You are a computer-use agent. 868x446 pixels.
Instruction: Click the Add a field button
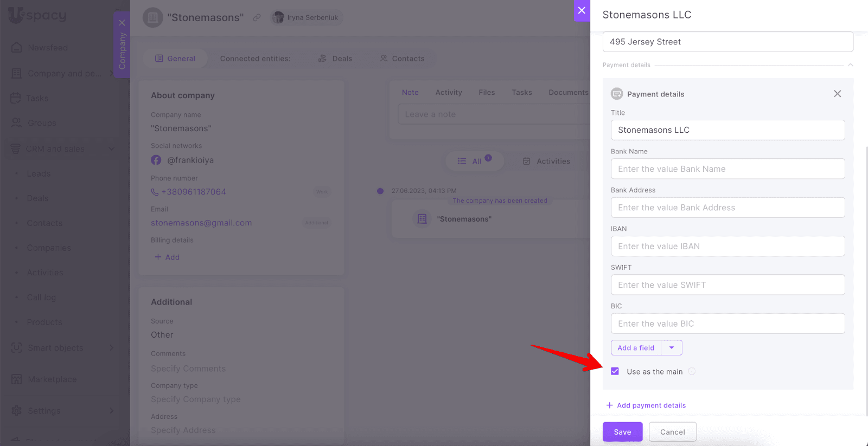636,348
